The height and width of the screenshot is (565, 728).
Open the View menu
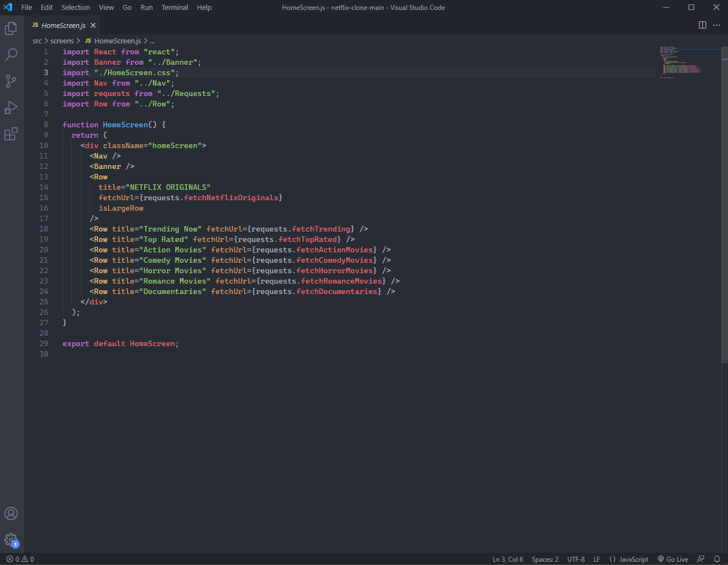pos(106,7)
